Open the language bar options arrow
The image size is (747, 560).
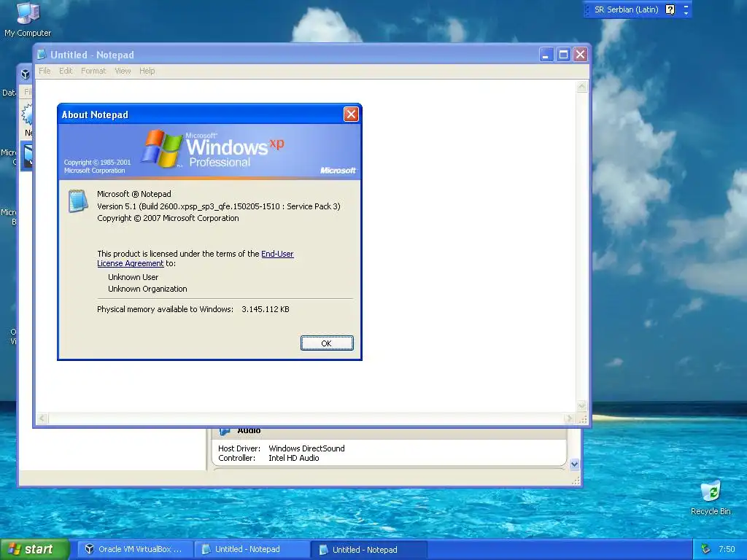pos(686,13)
